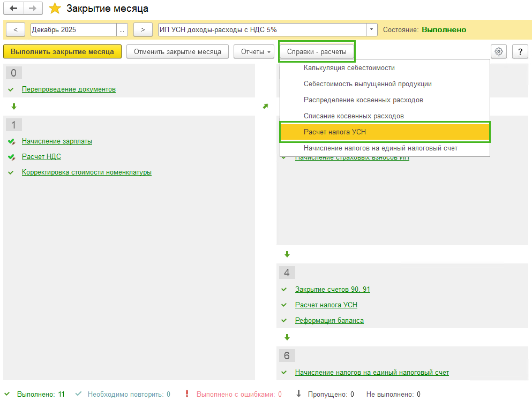532x401 pixels.
Task: Click Выполнено: 11 in status bar
Action: coord(41,394)
